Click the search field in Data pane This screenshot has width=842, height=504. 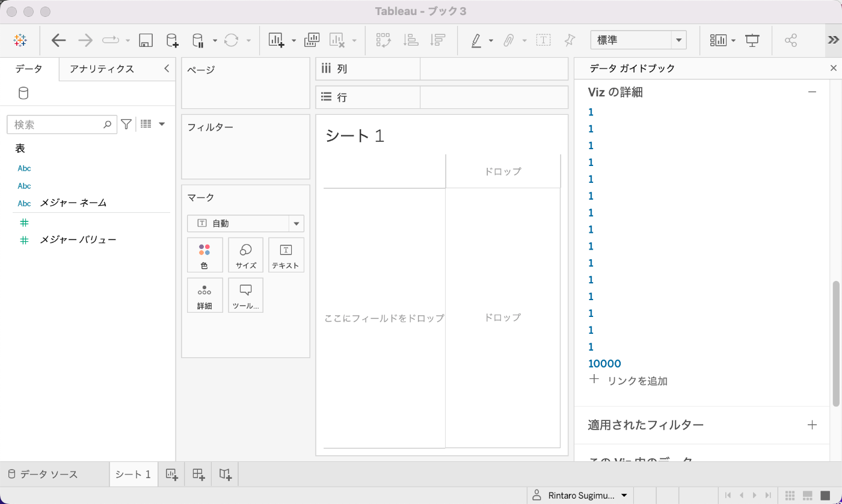(x=61, y=124)
